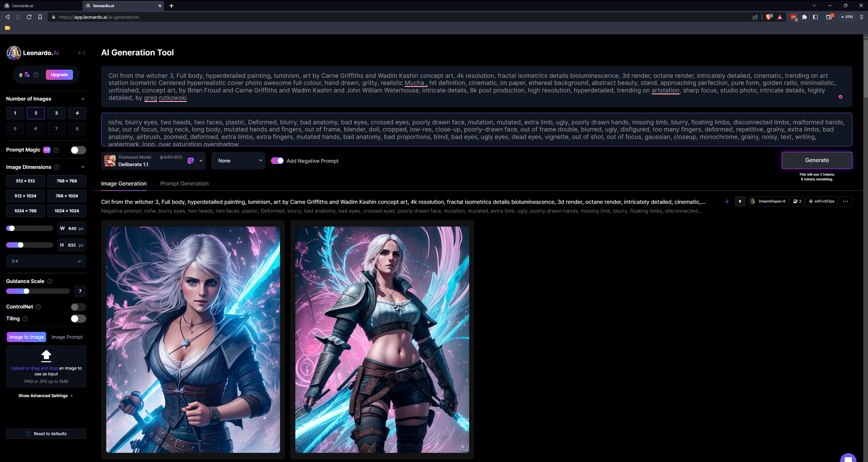
Task: Click the Upgrade button
Action: point(59,75)
